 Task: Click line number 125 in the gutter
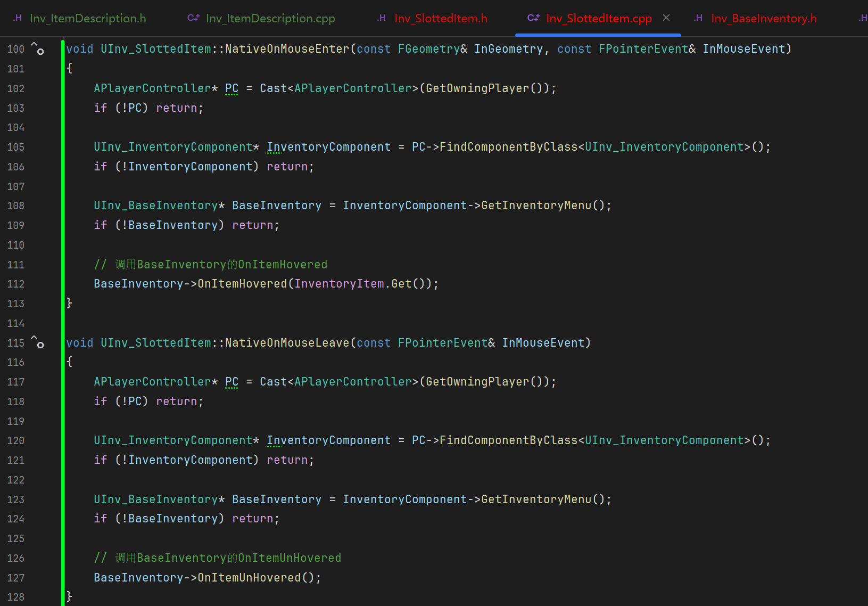point(16,538)
